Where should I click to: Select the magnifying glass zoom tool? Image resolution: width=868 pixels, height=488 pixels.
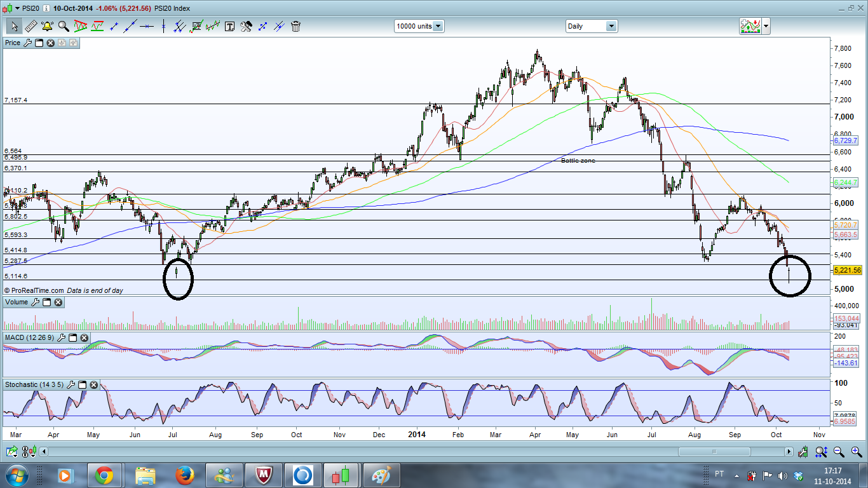pyautogui.click(x=64, y=26)
